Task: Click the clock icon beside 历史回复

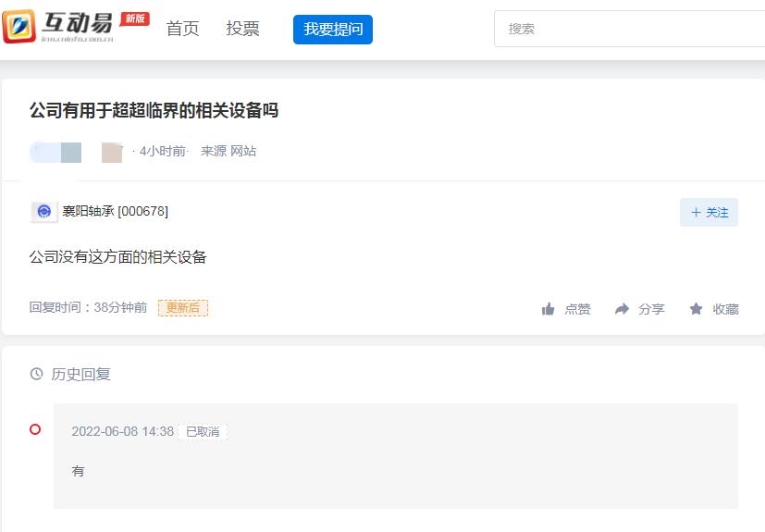Action: click(37, 374)
